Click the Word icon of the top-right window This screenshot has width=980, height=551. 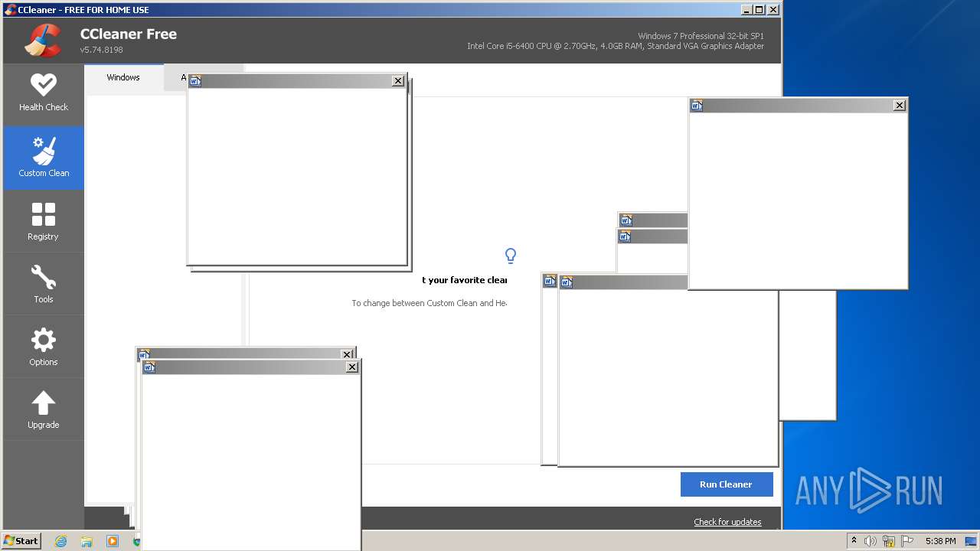697,106
